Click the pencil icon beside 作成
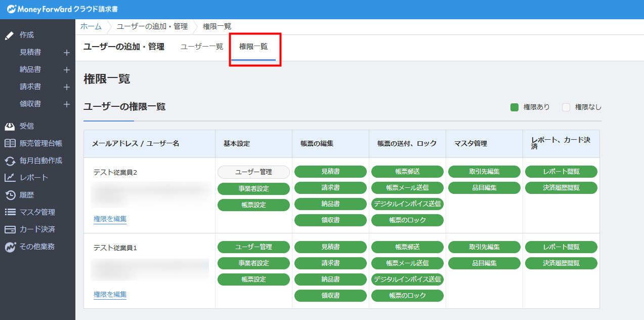The height and width of the screenshot is (320, 644). [x=9, y=35]
